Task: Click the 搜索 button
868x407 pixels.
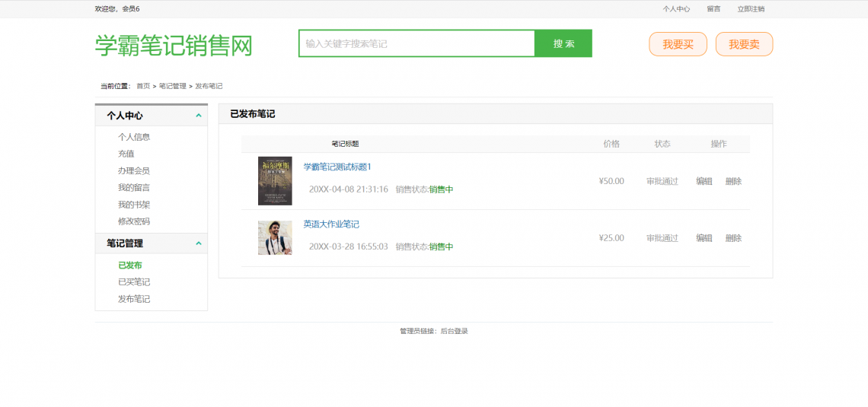Action: [x=563, y=43]
